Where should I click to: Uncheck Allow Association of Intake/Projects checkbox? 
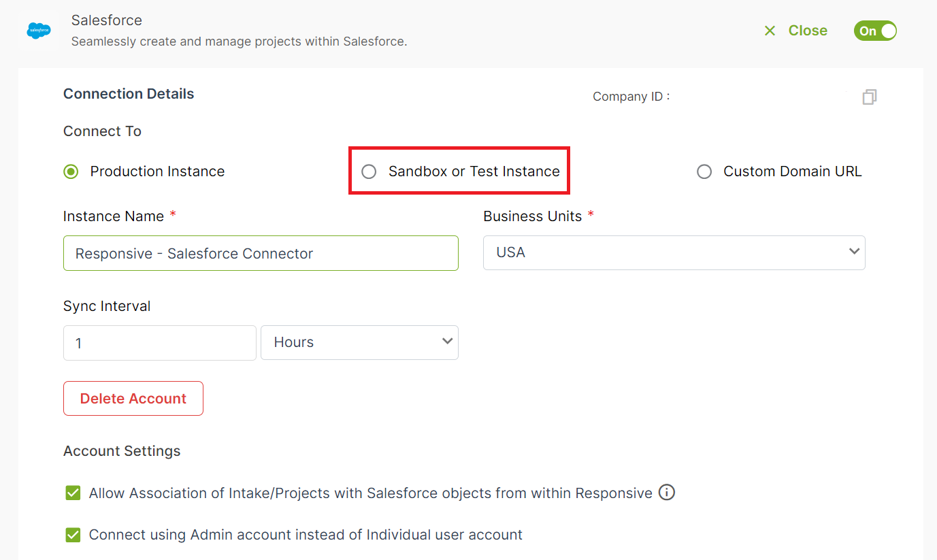point(73,493)
